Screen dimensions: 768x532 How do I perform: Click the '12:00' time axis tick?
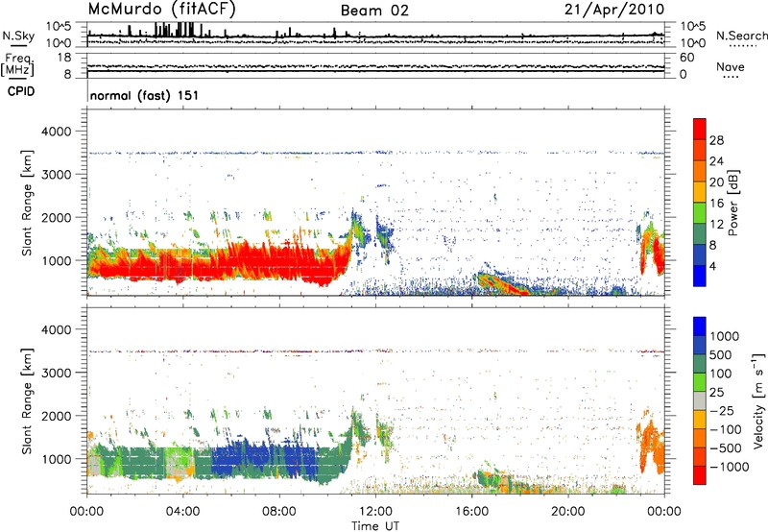(x=375, y=512)
